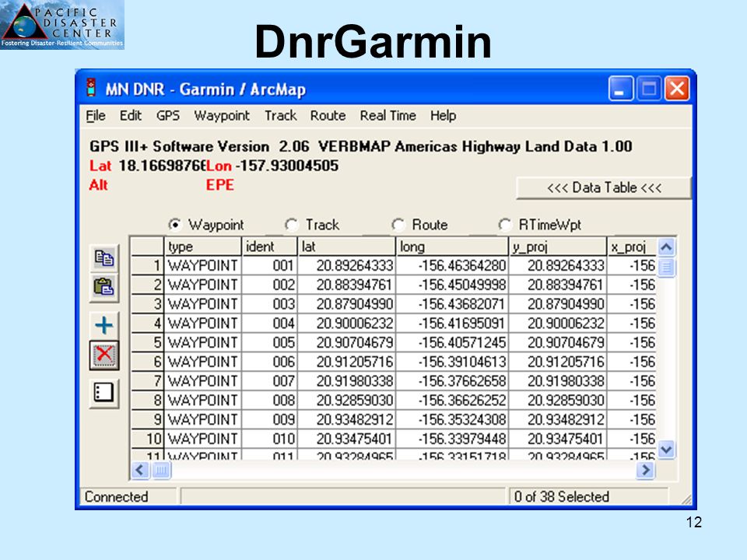Select row header number 5
The image size is (747, 560).
(x=147, y=342)
